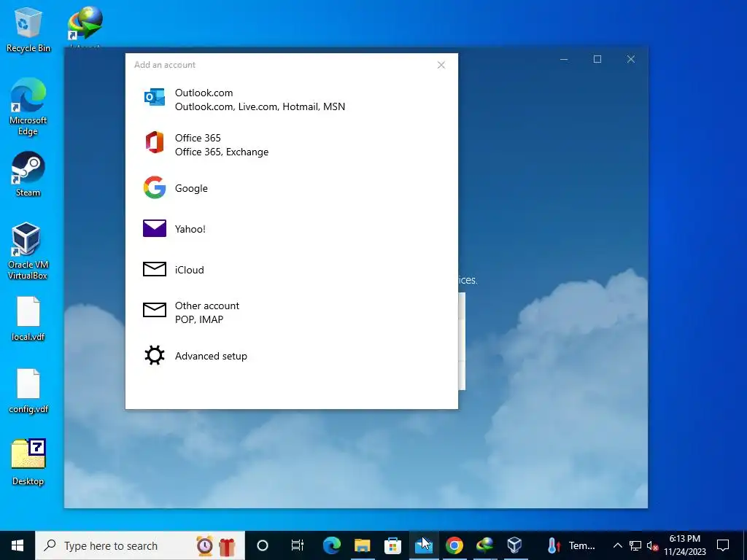
Task: Click the muted volume tray icon
Action: click(652, 545)
